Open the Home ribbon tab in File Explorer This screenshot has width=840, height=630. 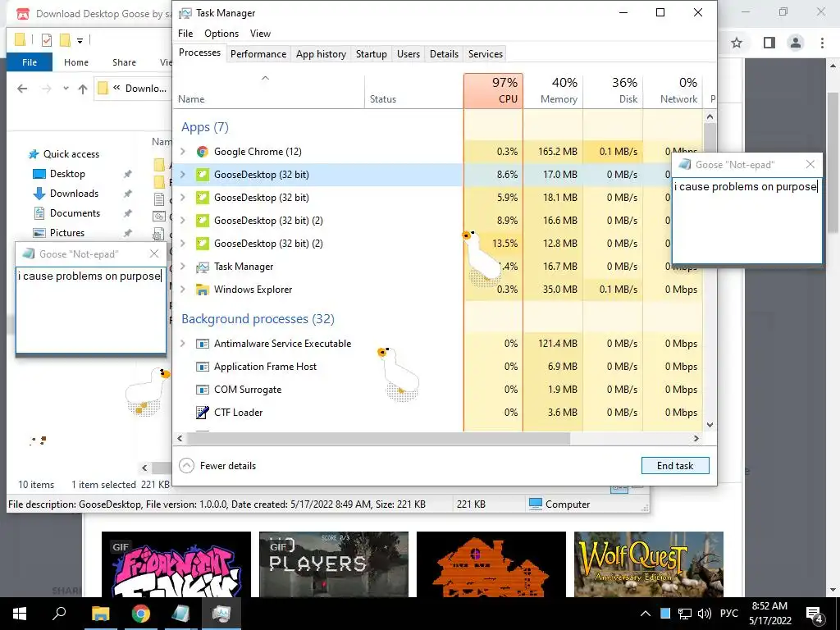76,62
